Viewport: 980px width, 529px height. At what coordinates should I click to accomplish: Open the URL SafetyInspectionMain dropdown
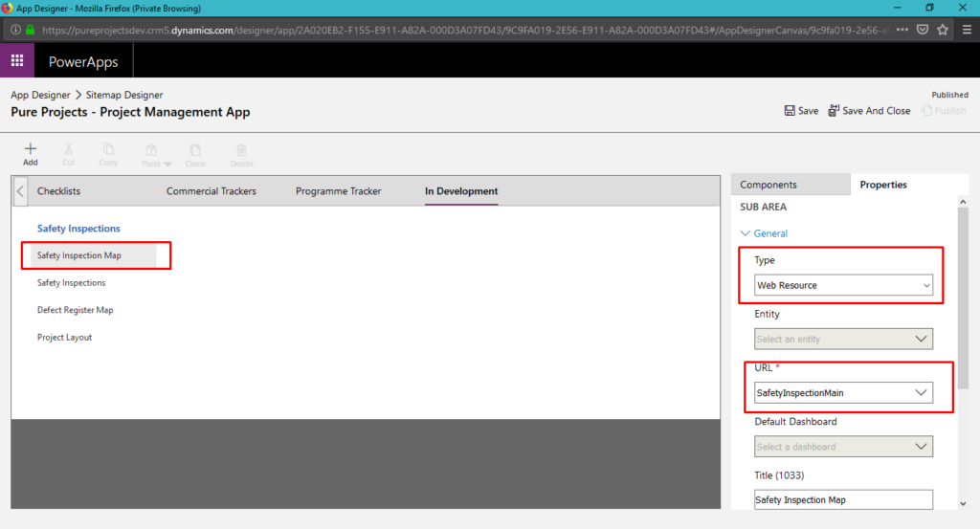click(843, 393)
